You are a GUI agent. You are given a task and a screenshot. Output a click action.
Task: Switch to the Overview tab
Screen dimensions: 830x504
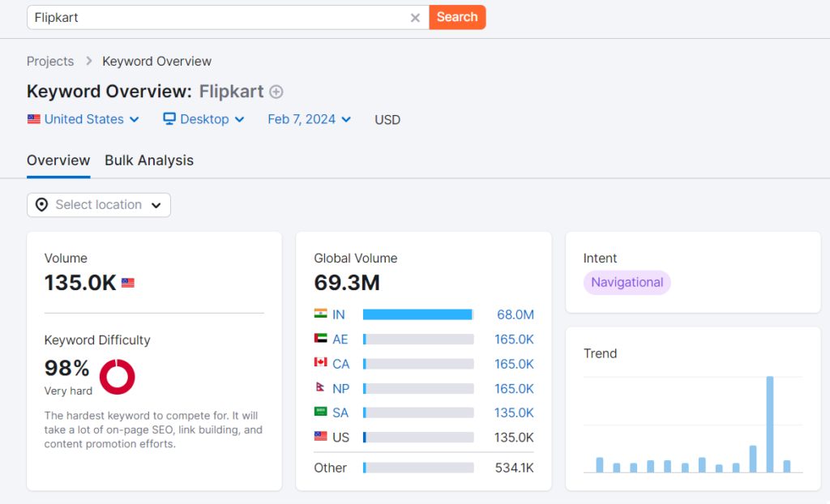click(58, 160)
